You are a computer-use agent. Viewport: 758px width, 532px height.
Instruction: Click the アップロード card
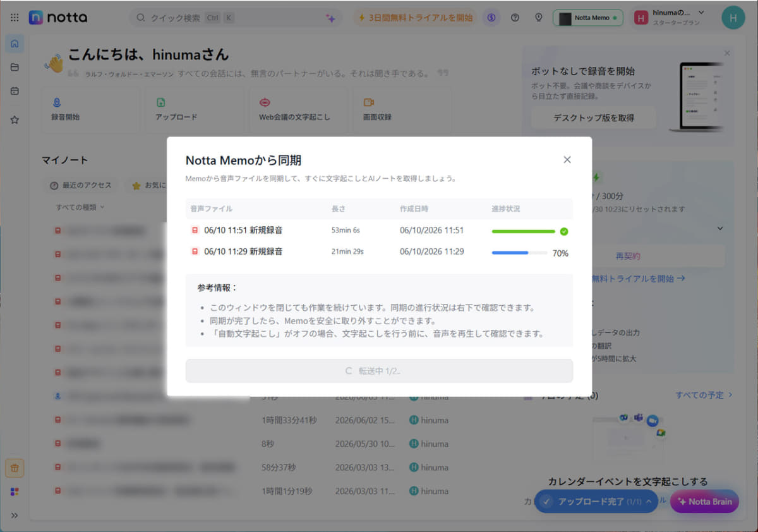(194, 110)
